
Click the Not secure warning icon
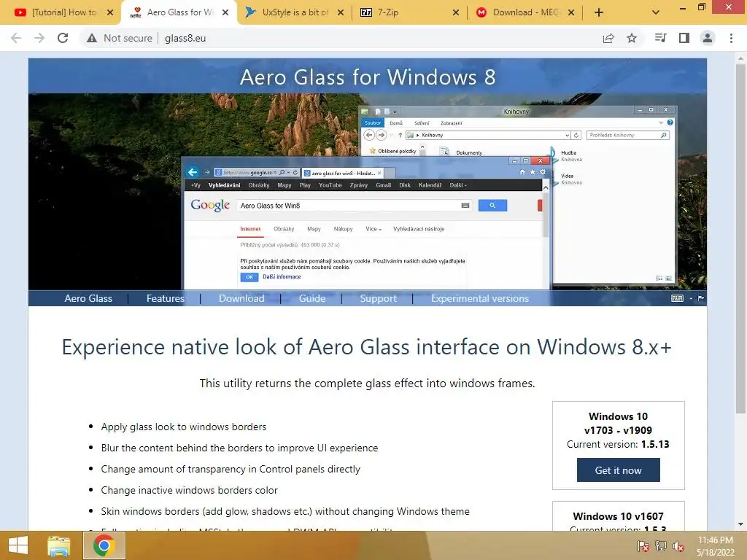[92, 38]
